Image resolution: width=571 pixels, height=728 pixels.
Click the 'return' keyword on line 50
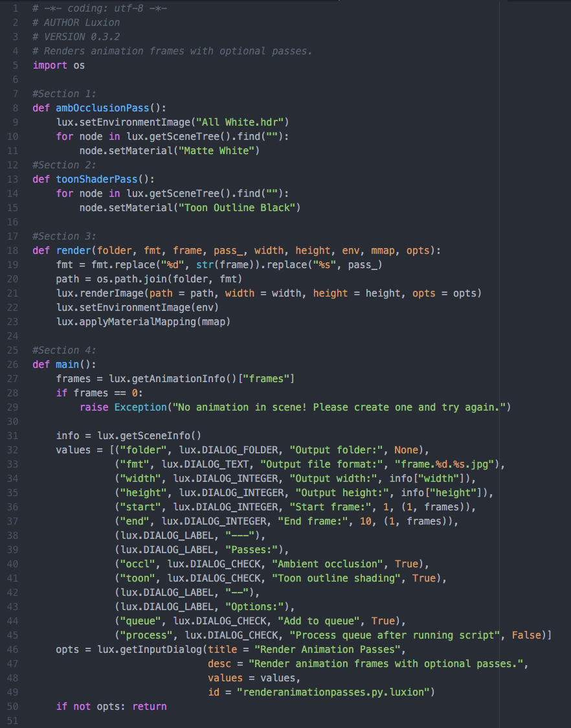[149, 706]
